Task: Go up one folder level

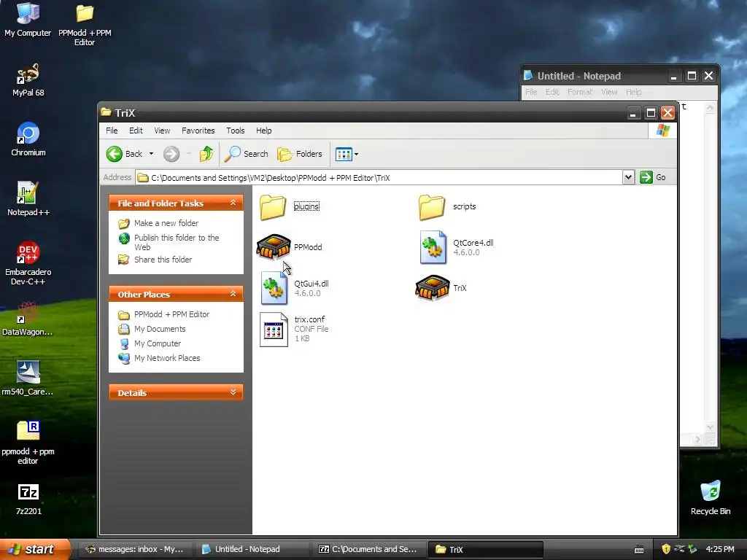Action: 206,154
